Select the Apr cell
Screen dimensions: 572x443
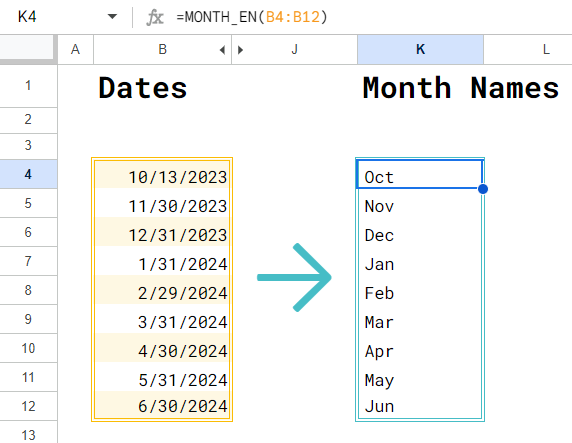[420, 348]
